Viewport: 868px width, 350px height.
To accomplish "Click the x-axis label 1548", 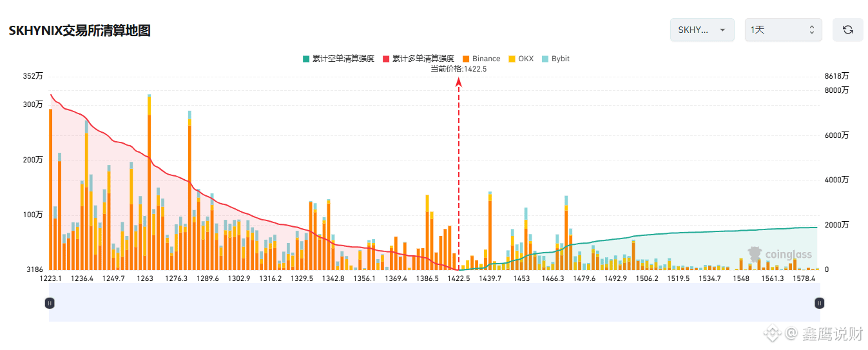I will coord(741,278).
